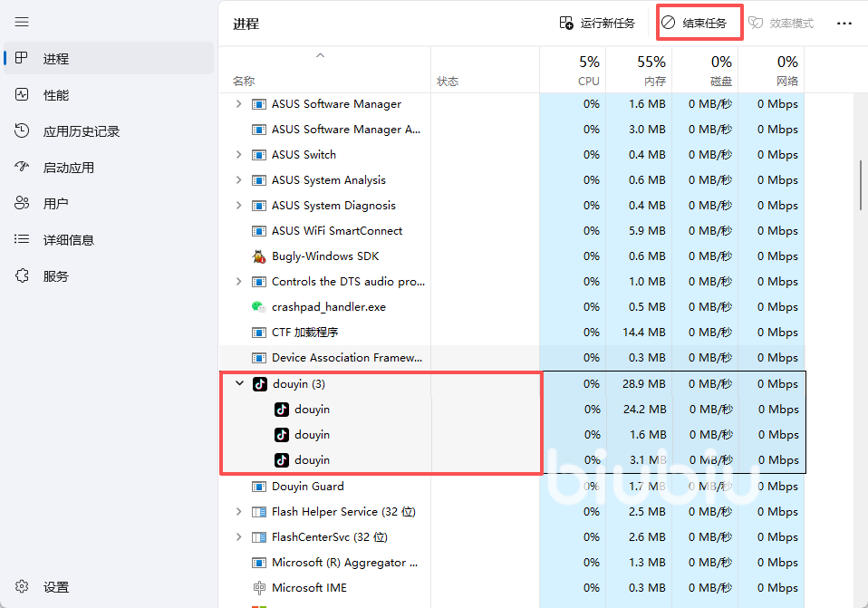Image resolution: width=868 pixels, height=608 pixels.
Task: Expand the ASUS Software Manager process
Action: click(239, 104)
